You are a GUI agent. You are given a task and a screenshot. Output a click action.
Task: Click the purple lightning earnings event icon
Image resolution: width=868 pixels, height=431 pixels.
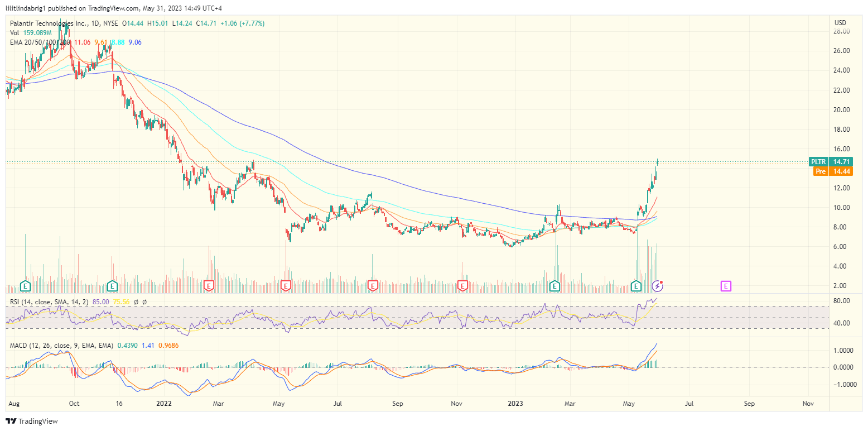tap(658, 285)
